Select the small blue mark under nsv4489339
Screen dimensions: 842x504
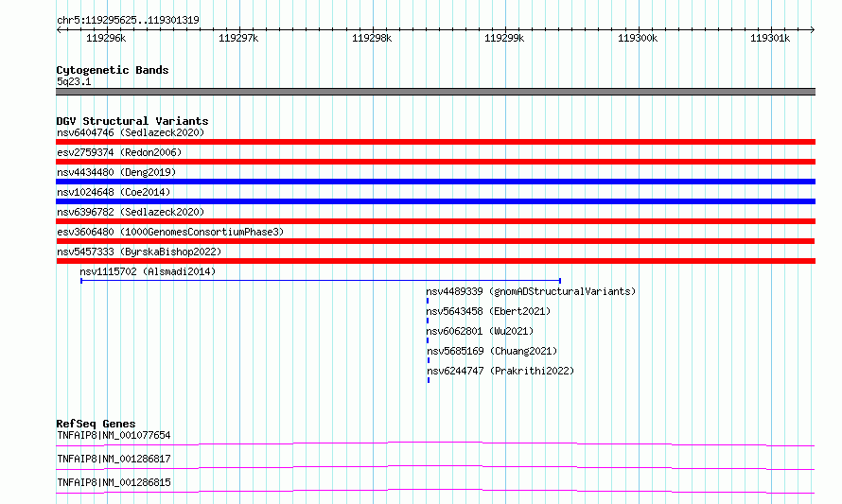click(x=428, y=301)
